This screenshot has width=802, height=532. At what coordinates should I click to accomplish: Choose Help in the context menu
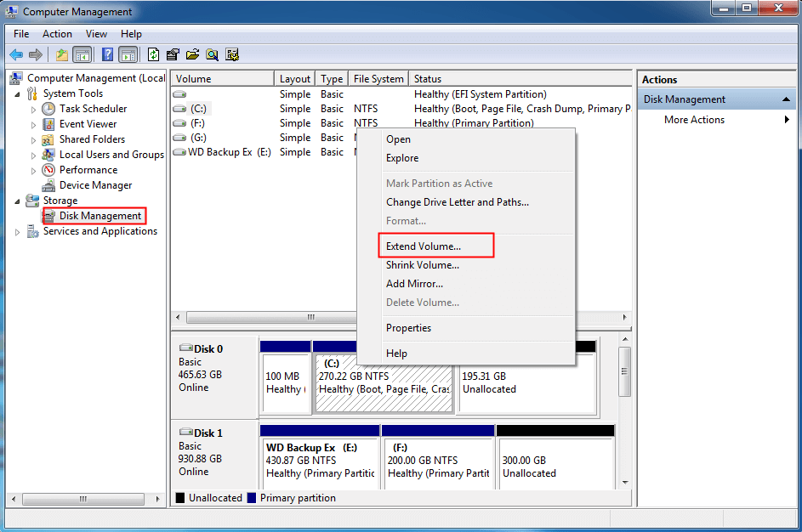(465, 354)
